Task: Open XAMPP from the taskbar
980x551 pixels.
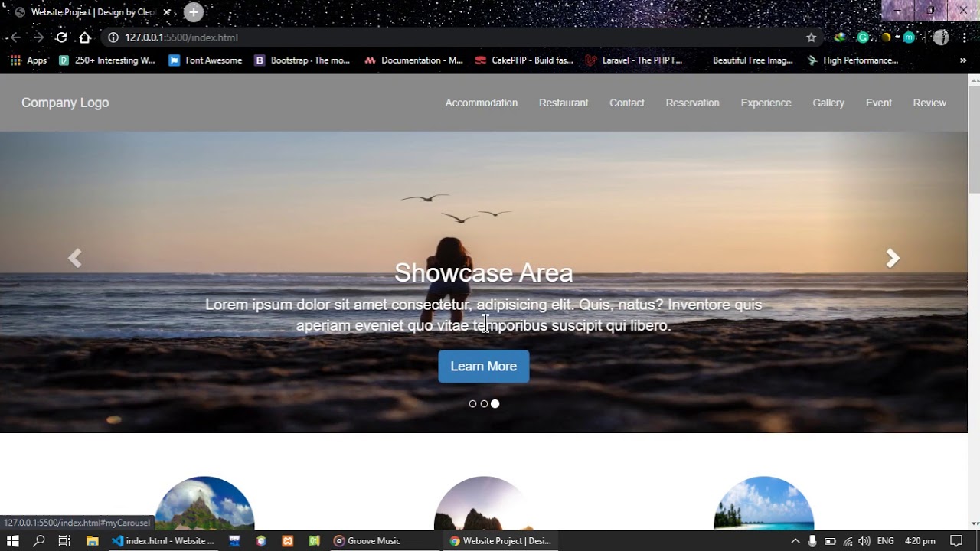Action: 288,541
